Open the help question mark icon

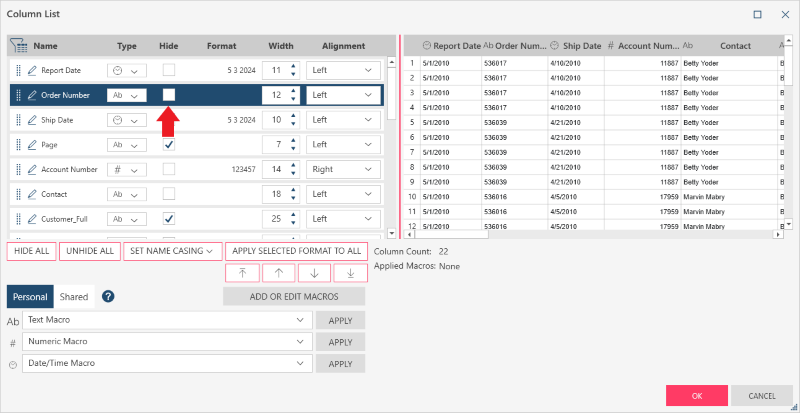(x=108, y=297)
